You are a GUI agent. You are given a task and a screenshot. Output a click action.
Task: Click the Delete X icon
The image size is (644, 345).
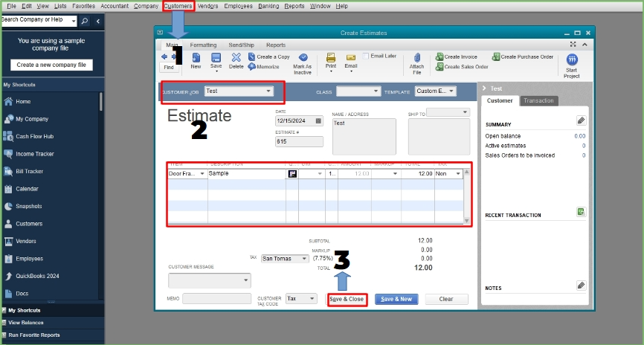tap(236, 57)
